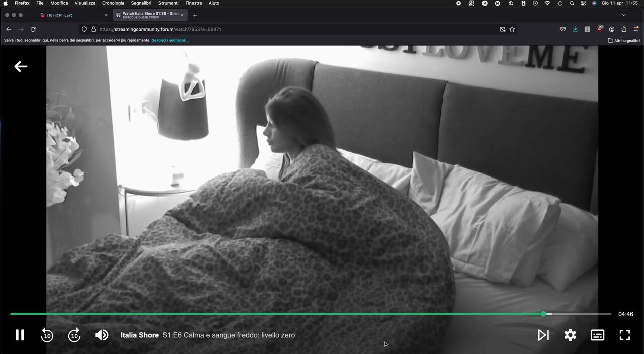Bookmark this page with star
This screenshot has width=644, height=354.
tap(512, 29)
